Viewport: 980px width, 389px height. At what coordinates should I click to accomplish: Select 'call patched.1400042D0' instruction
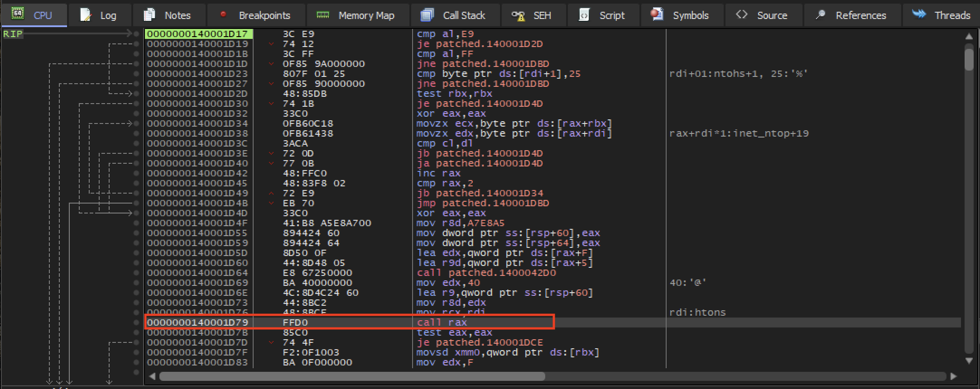click(x=486, y=273)
